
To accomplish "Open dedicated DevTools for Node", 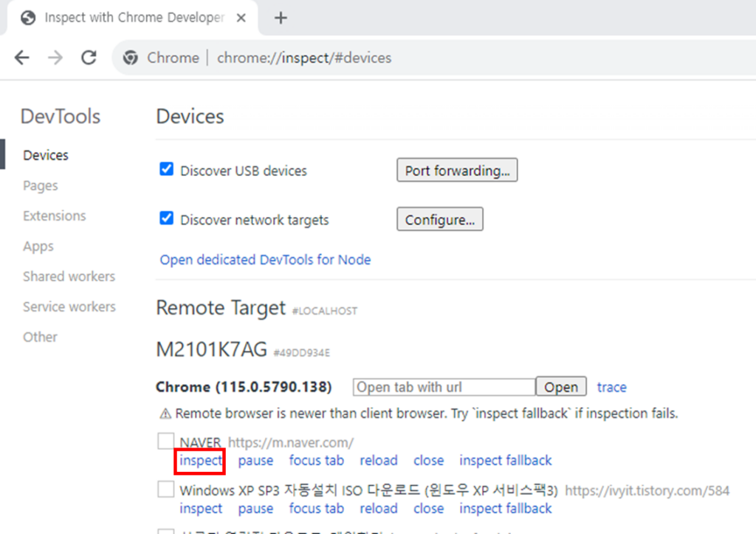I will tap(266, 259).
